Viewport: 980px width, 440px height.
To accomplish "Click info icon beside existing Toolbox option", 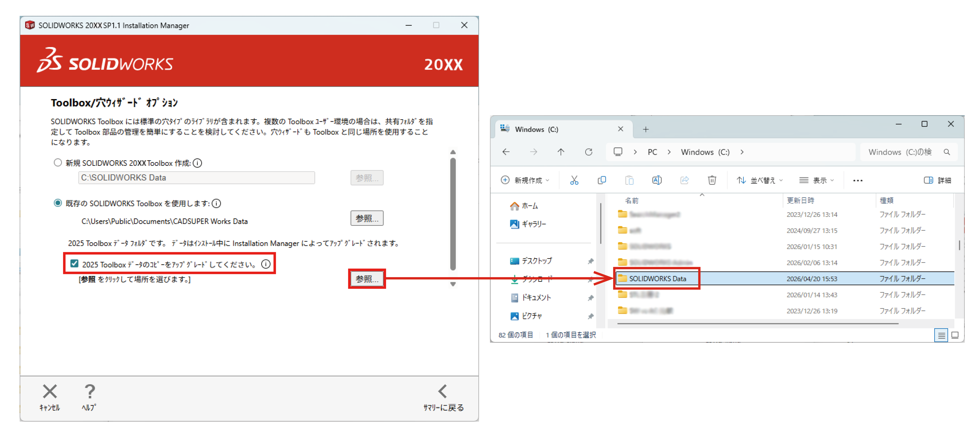I will 216,203.
